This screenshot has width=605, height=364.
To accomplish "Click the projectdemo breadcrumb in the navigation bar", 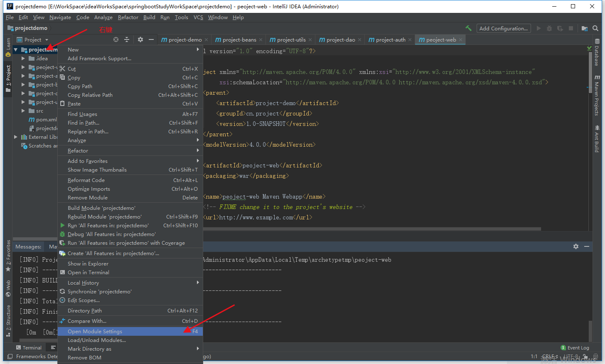I will [28, 28].
